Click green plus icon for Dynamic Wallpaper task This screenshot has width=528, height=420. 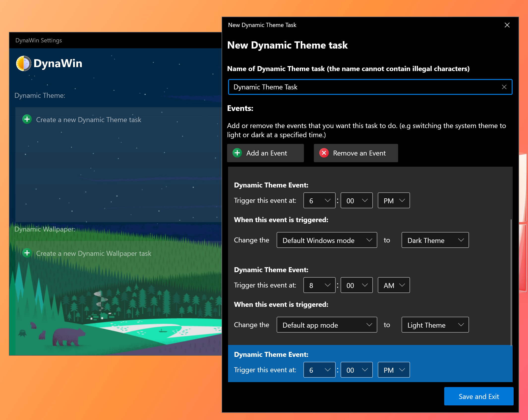[x=27, y=253]
